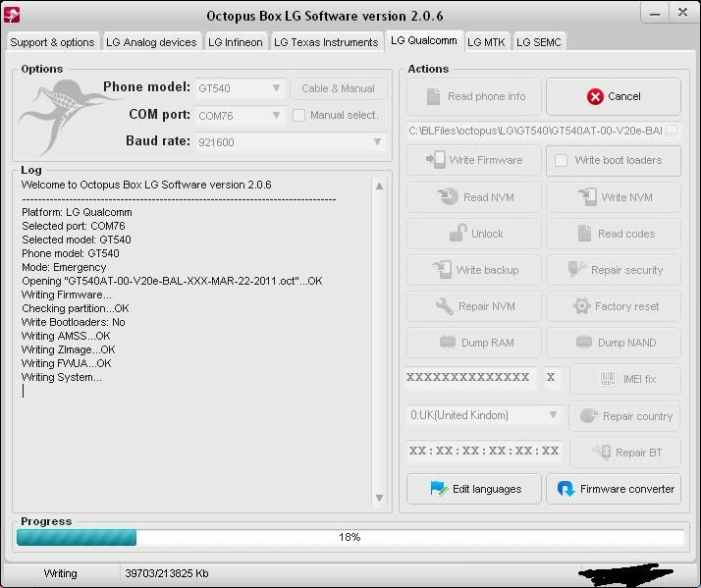Click the Edit languages flag icon
The image size is (701, 588).
439,489
